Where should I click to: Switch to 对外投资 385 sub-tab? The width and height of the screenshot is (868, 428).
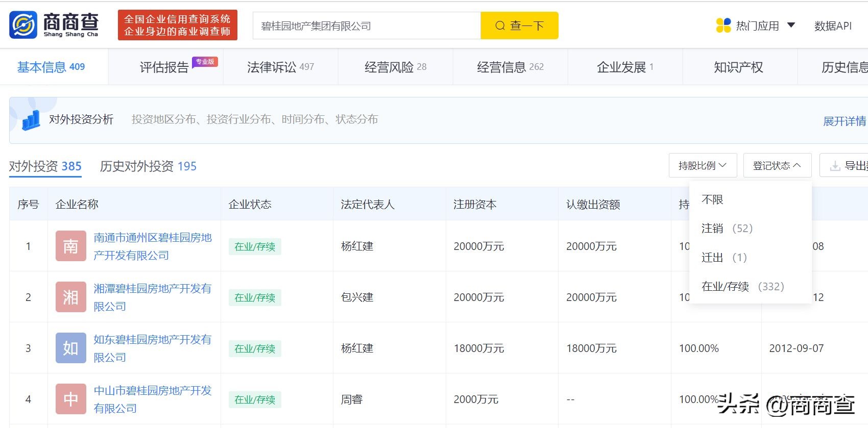tap(45, 166)
